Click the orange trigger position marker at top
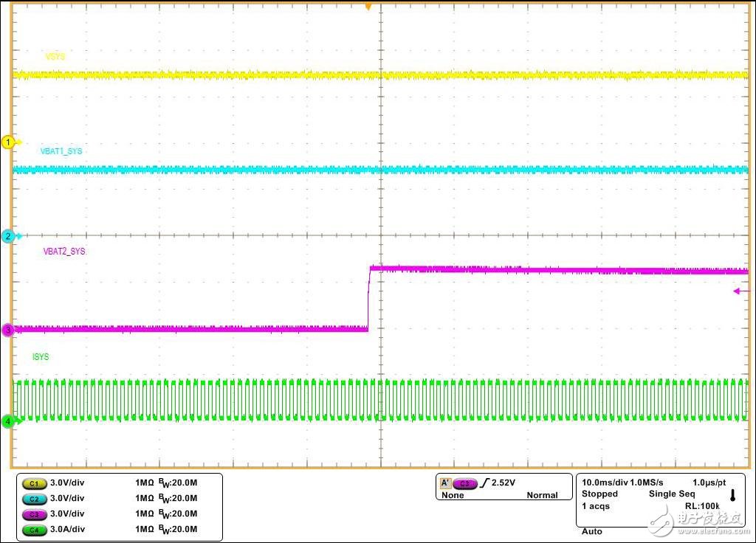This screenshot has height=543, width=756. [x=368, y=7]
